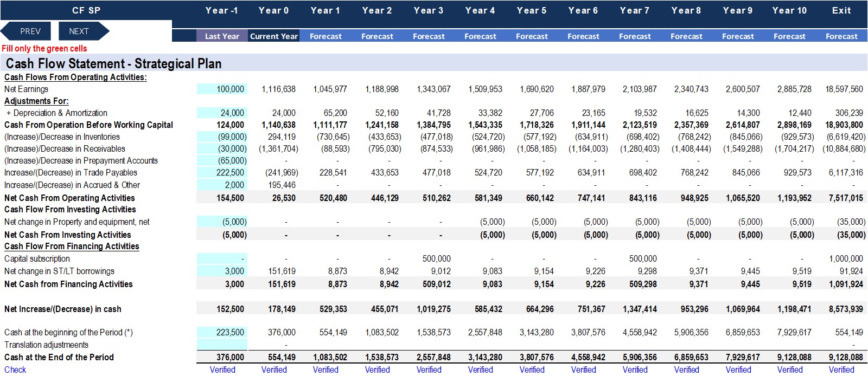This screenshot has height=376, width=868.
Task: Select Year 7 capital subscription 500,000
Action: click(x=643, y=258)
